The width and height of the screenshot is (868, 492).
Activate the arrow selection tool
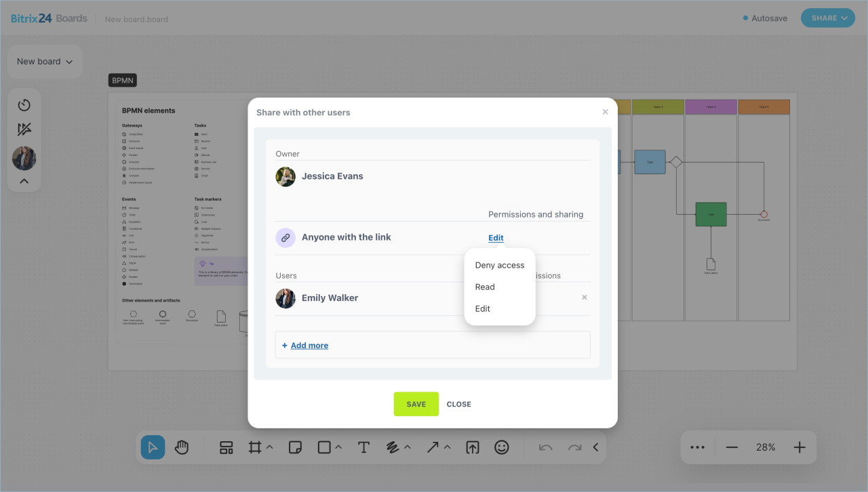point(153,447)
